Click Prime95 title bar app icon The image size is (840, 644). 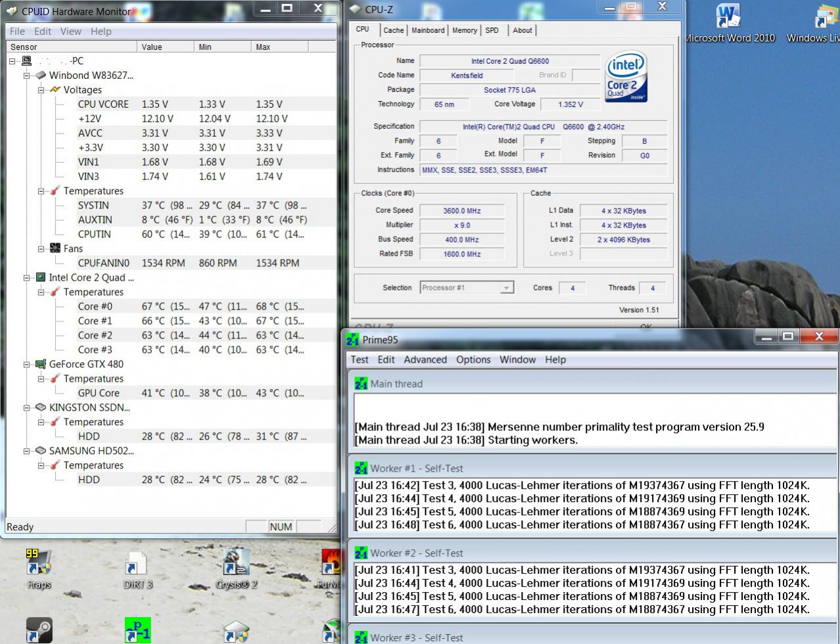point(353,340)
